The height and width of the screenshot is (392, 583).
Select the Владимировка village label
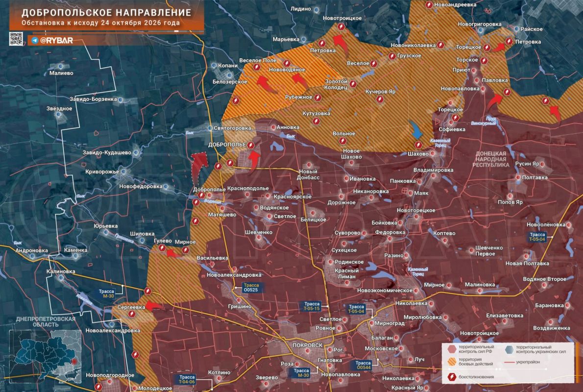pos(433,170)
